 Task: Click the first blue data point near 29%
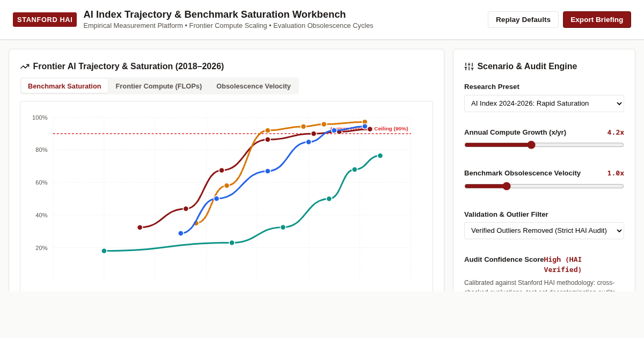[181, 233]
